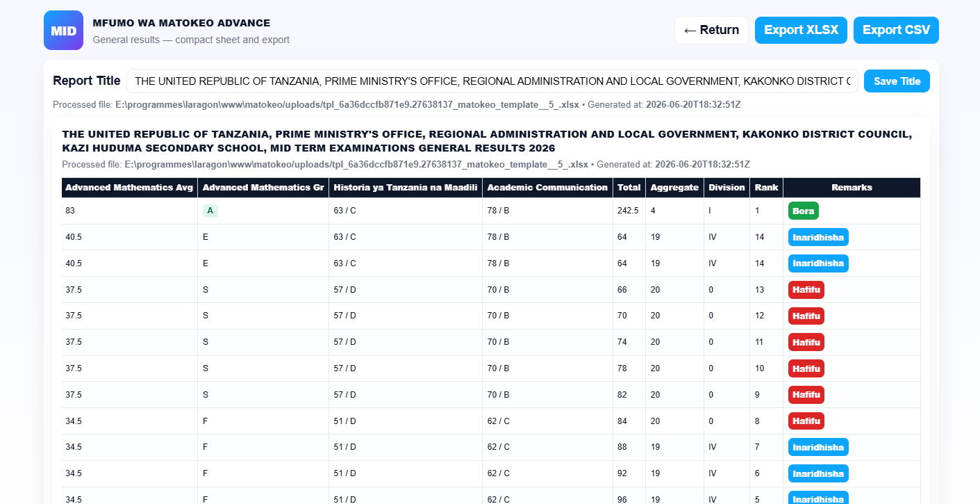Click the Return button

(x=711, y=30)
